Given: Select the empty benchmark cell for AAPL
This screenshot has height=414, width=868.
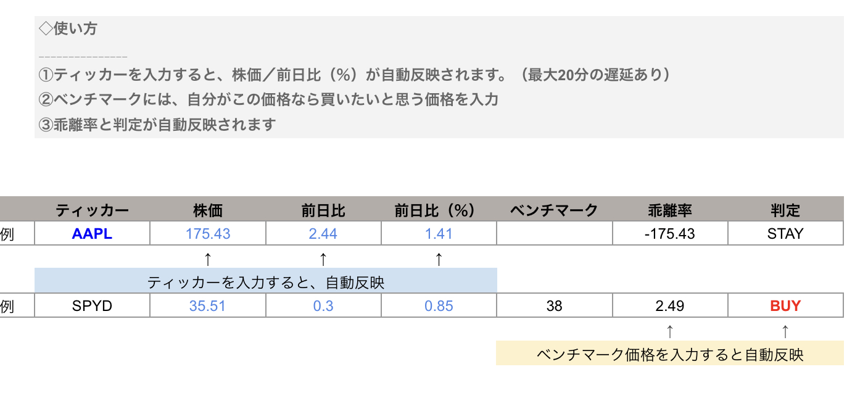Looking at the screenshot, I should [554, 234].
